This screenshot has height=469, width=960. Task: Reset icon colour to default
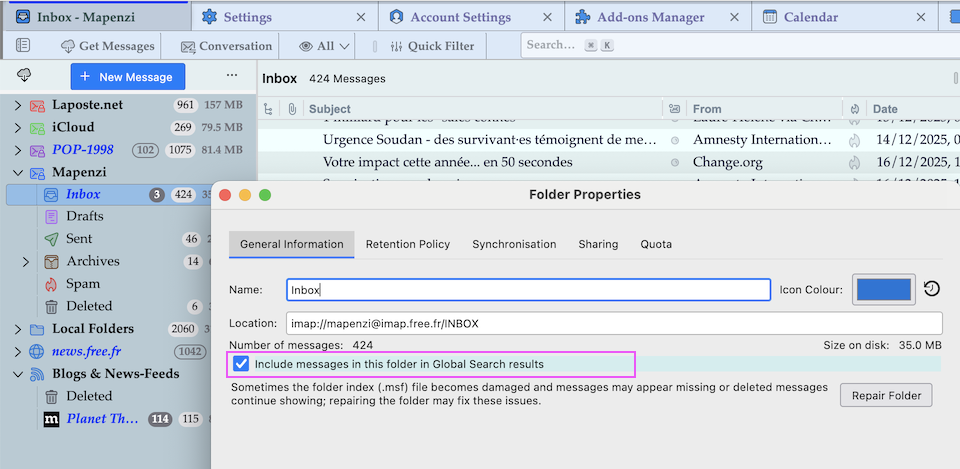point(931,289)
